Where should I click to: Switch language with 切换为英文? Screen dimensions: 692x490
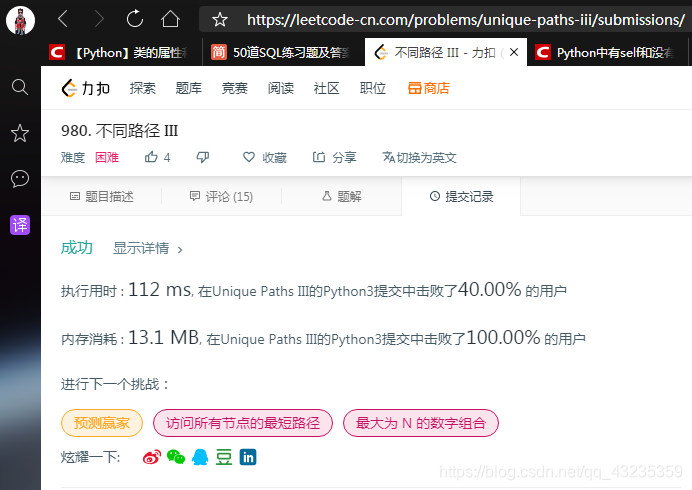tap(419, 158)
